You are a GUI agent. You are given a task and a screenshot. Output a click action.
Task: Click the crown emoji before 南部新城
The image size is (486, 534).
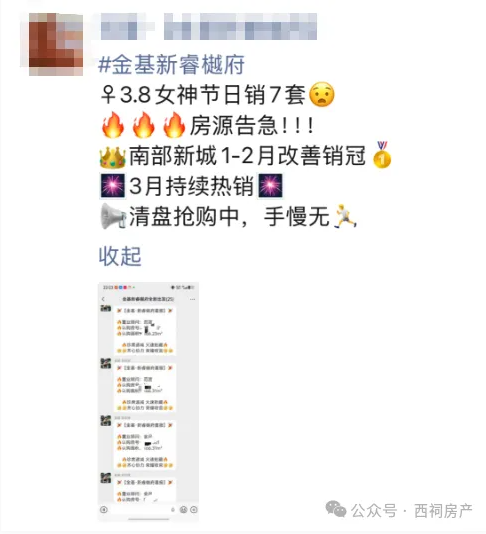(113, 157)
